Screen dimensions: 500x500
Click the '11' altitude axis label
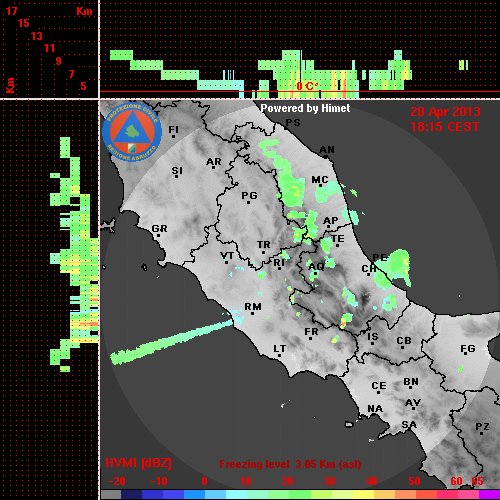pyautogui.click(x=49, y=48)
